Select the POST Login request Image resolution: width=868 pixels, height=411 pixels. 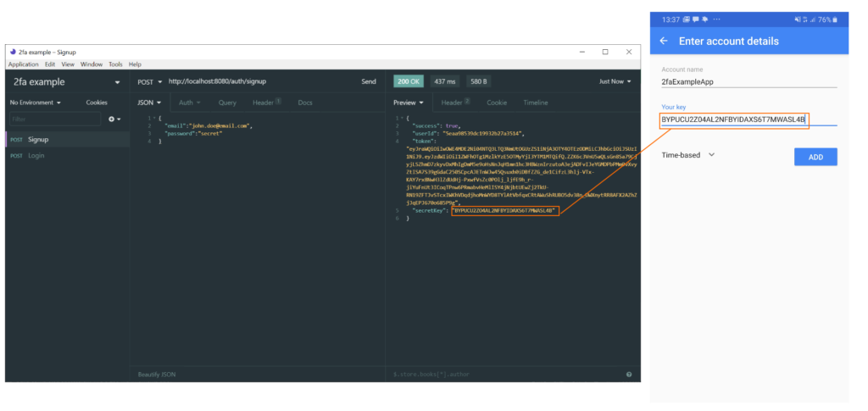click(68, 155)
